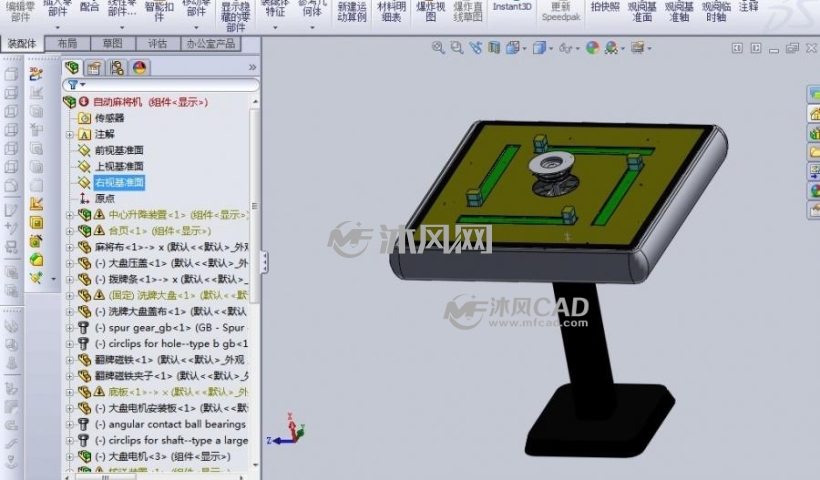Viewport: 820px width, 480px height.
Task: Click the Previous View icon
Action: click(x=475, y=48)
